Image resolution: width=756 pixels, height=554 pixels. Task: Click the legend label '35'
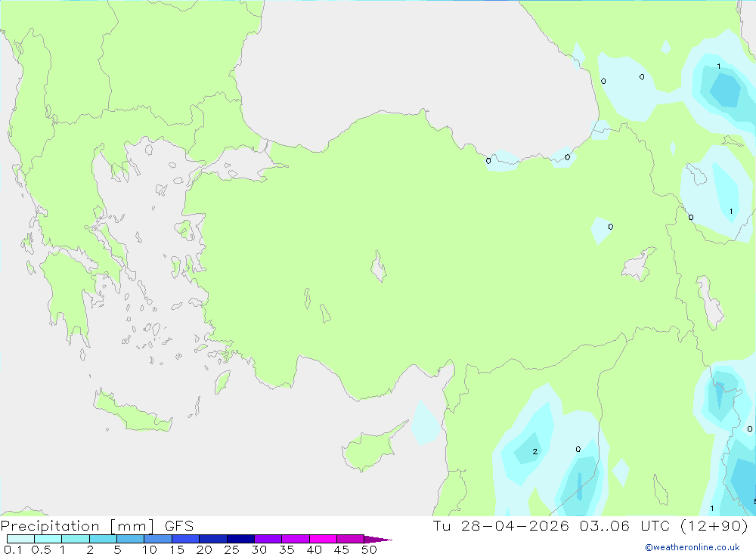point(287,549)
